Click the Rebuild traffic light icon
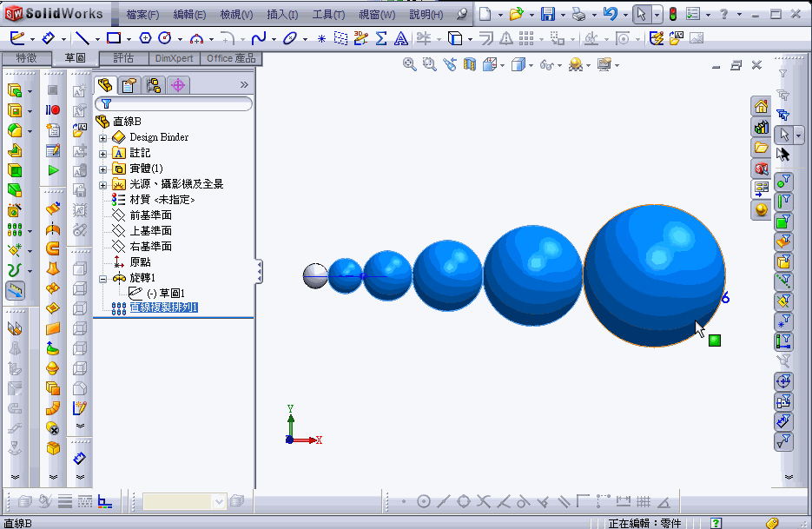 pos(673,14)
